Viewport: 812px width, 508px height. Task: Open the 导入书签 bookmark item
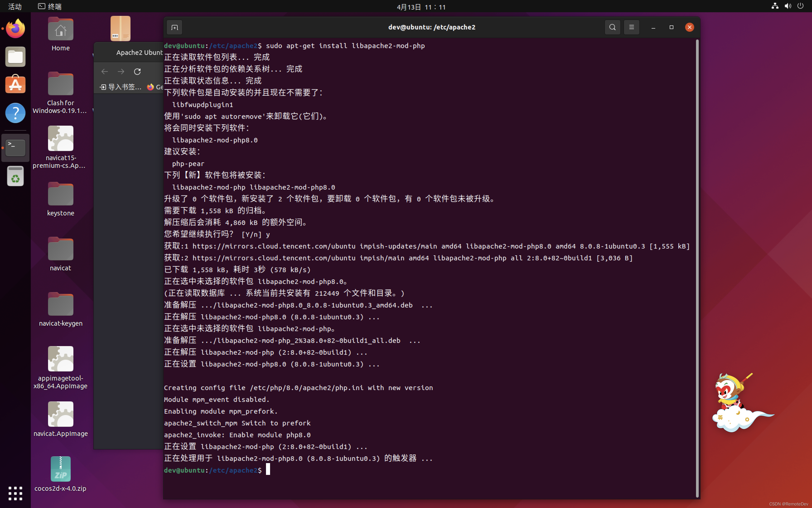pos(121,87)
